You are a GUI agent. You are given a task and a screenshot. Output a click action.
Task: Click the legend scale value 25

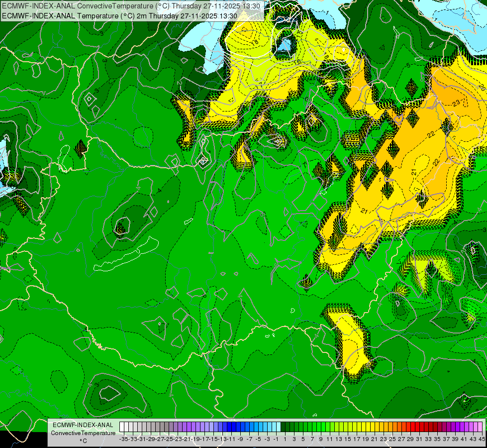pyautogui.click(x=392, y=439)
